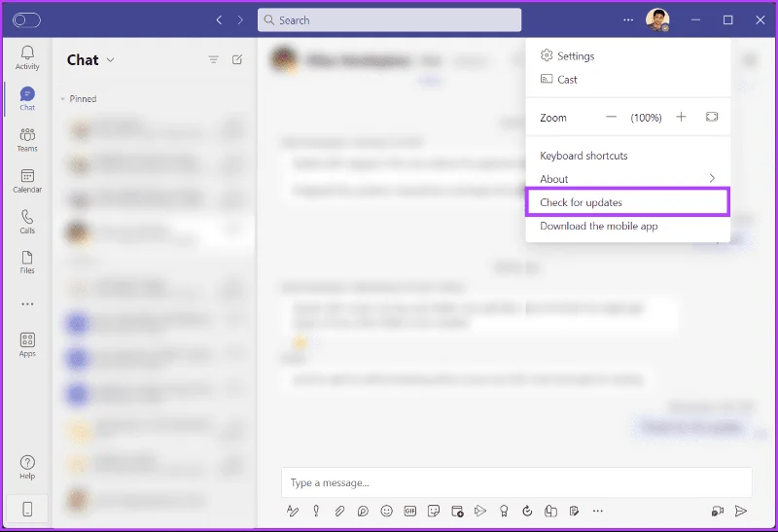This screenshot has width=778, height=532.
Task: Select Cast in the menu
Action: click(x=627, y=80)
